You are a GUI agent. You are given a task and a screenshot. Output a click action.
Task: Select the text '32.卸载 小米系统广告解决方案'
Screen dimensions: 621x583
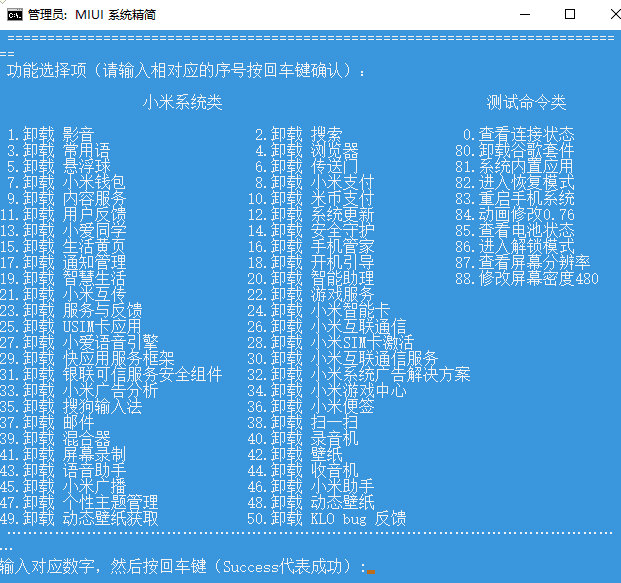(x=359, y=375)
